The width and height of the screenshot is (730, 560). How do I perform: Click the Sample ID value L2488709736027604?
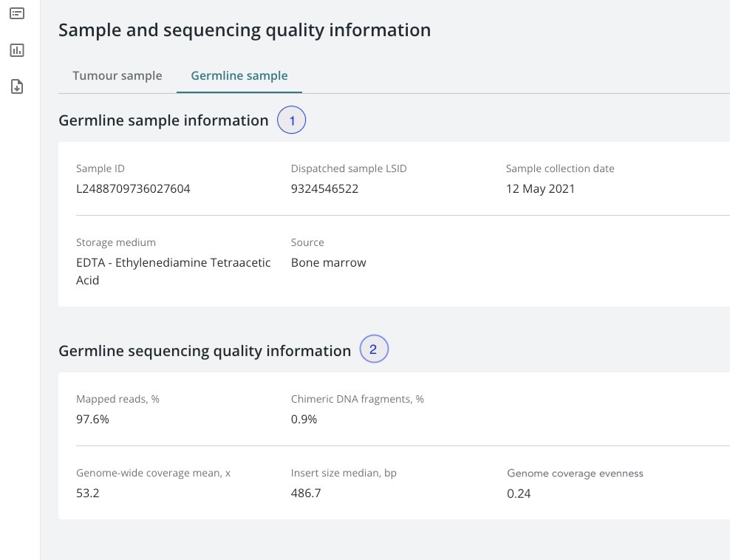[133, 188]
